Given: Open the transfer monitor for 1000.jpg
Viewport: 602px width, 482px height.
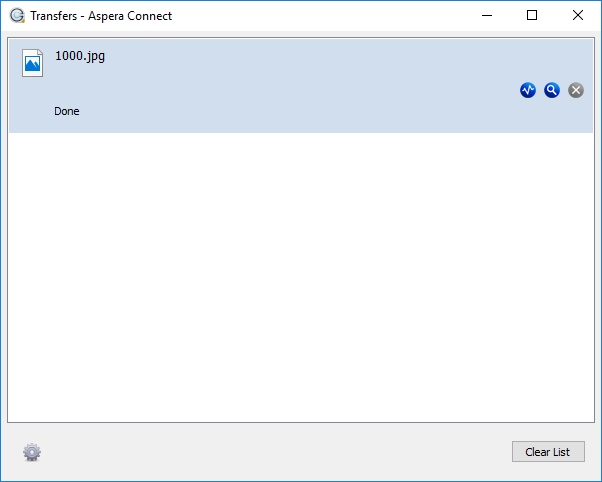Looking at the screenshot, I should (x=528, y=90).
